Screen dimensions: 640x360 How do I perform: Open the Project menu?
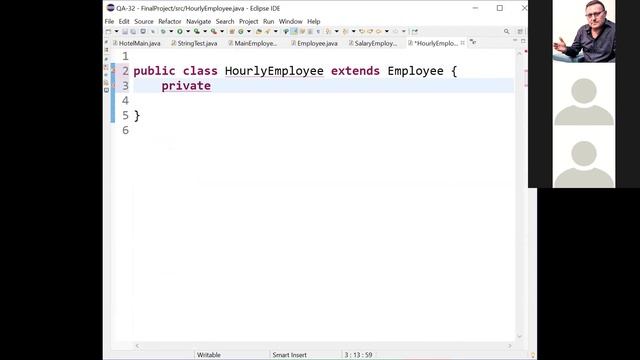(x=249, y=21)
